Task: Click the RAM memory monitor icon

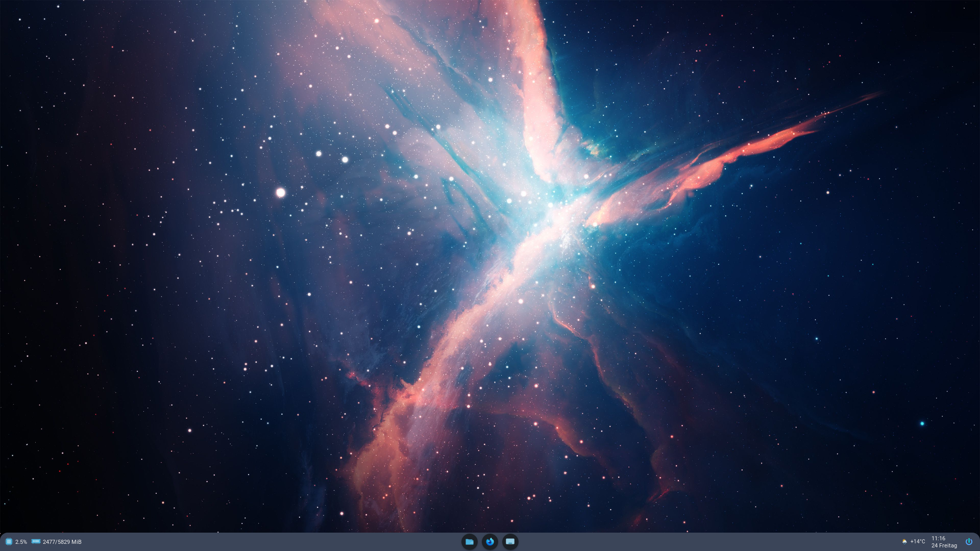Action: point(36,541)
